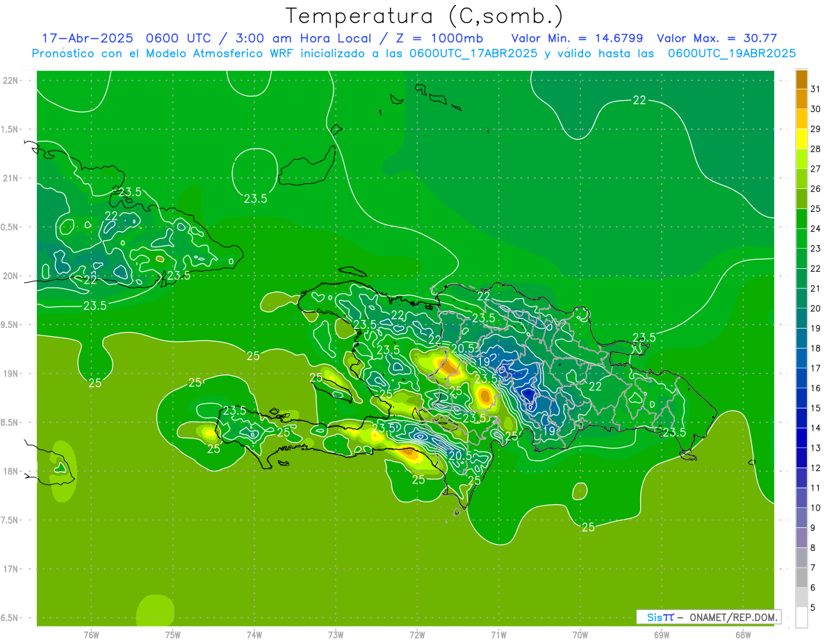Image resolution: width=834 pixels, height=644 pixels.
Task: Select the yellow legend band between 28 and 29
Action: [x=801, y=139]
